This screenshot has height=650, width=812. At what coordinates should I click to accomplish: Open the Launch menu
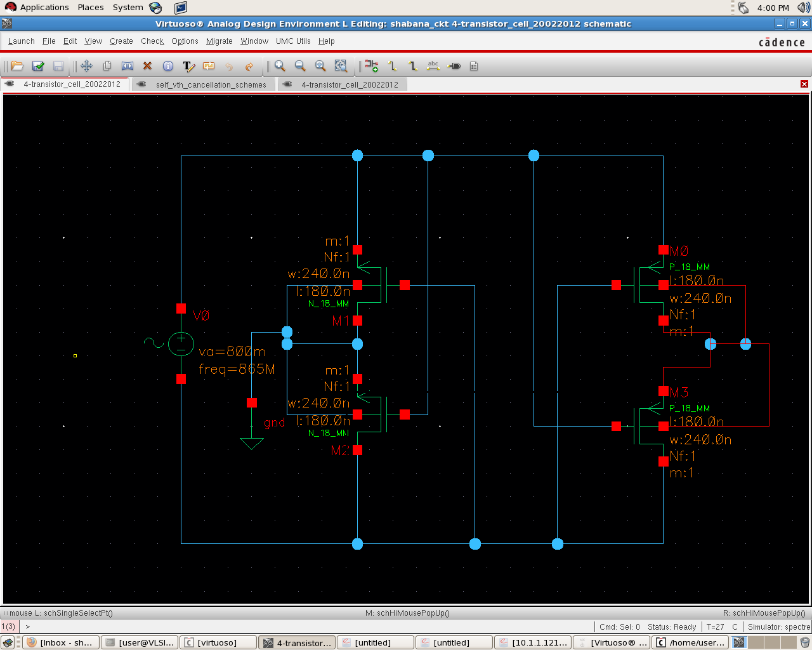pyautogui.click(x=21, y=41)
